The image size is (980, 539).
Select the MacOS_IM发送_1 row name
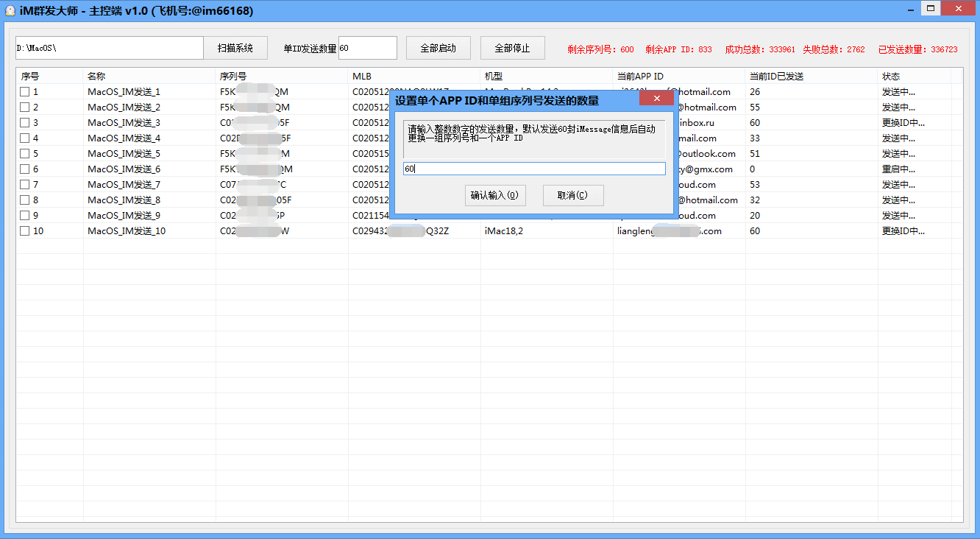[124, 92]
